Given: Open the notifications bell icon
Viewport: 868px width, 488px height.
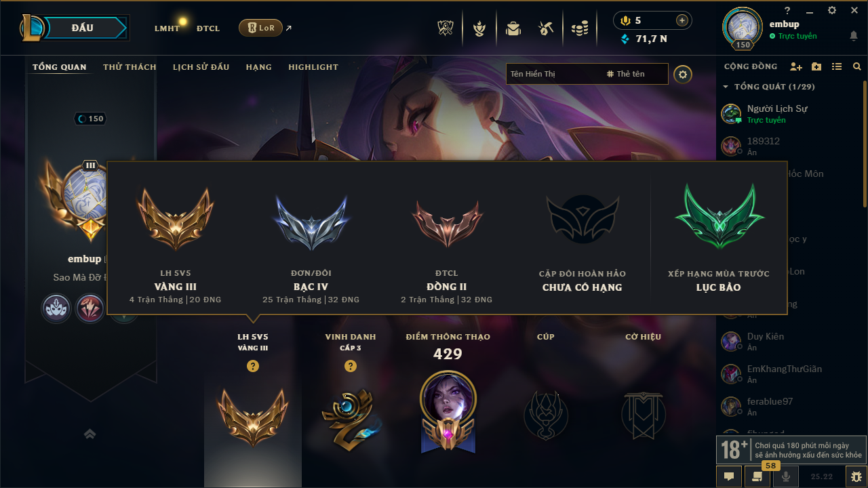Looking at the screenshot, I should [853, 36].
